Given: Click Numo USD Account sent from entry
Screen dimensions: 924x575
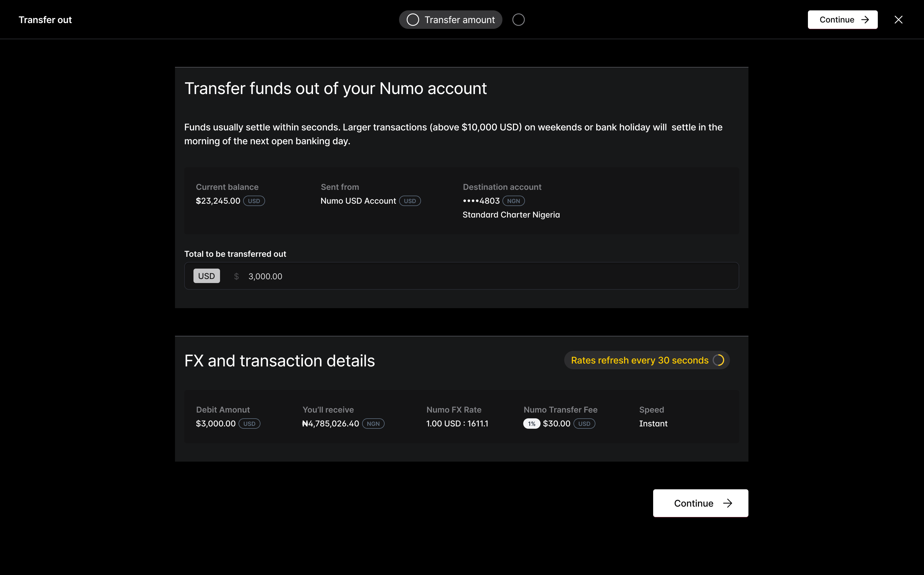Looking at the screenshot, I should [358, 201].
